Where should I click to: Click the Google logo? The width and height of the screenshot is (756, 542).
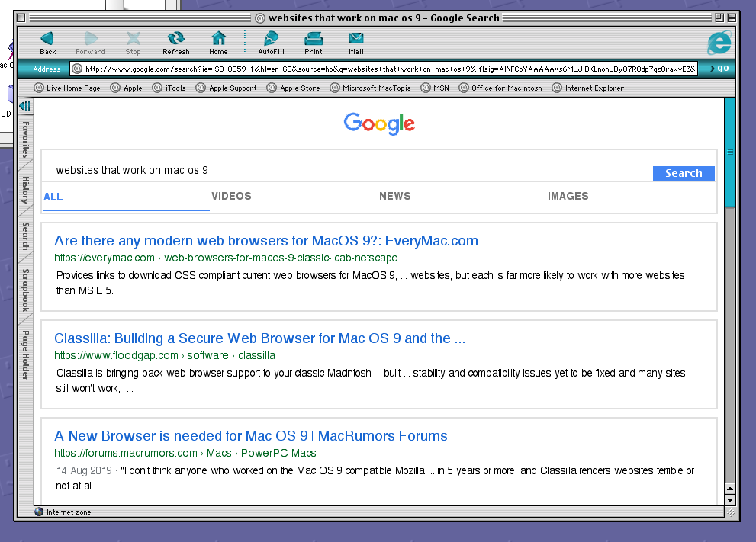(379, 123)
